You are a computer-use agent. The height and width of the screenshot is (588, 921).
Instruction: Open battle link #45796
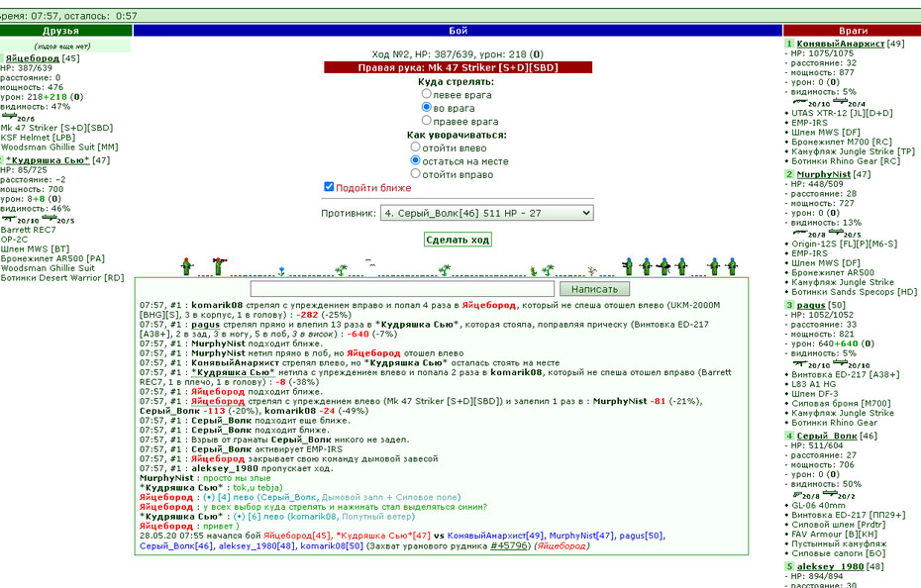(510, 545)
